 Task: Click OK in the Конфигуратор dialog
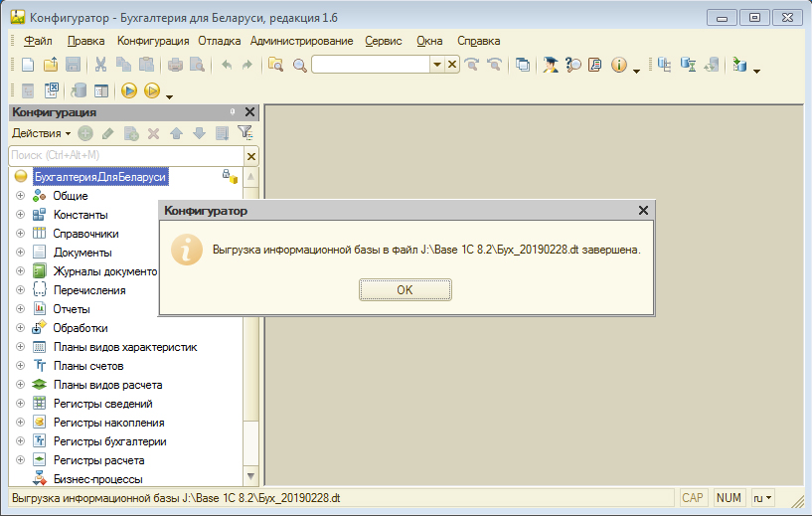(405, 289)
